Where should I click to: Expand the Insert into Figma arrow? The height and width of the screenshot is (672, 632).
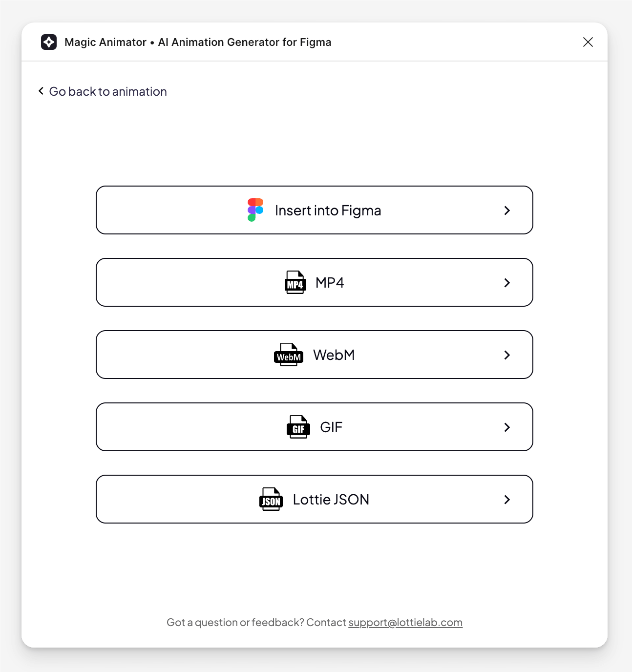point(507,210)
